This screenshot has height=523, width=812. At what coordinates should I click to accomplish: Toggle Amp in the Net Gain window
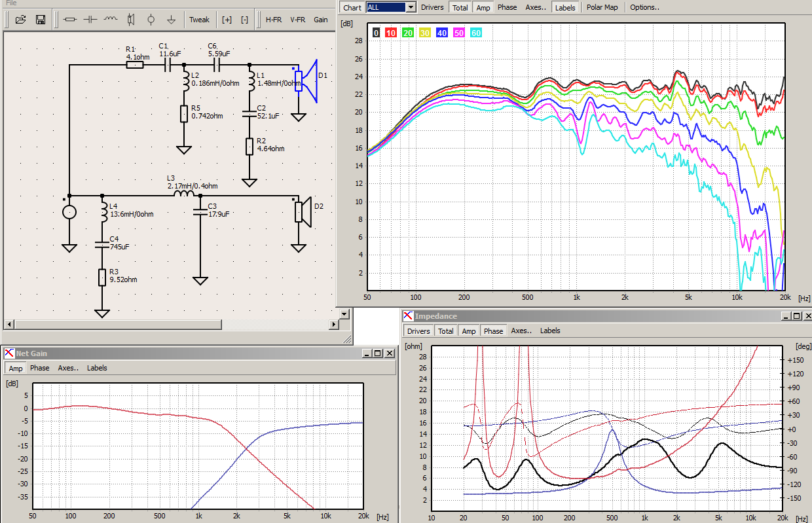click(16, 368)
